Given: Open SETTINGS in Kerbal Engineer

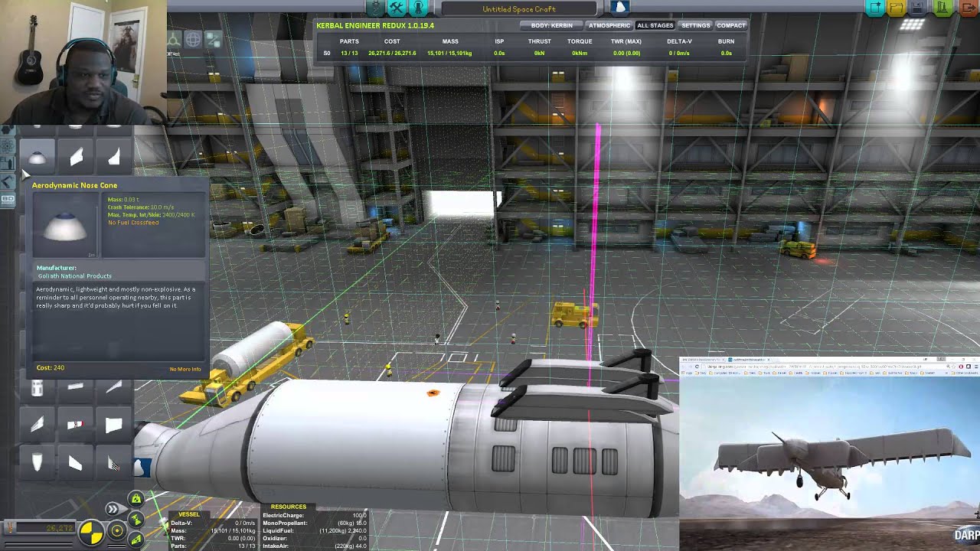Looking at the screenshot, I should [696, 25].
